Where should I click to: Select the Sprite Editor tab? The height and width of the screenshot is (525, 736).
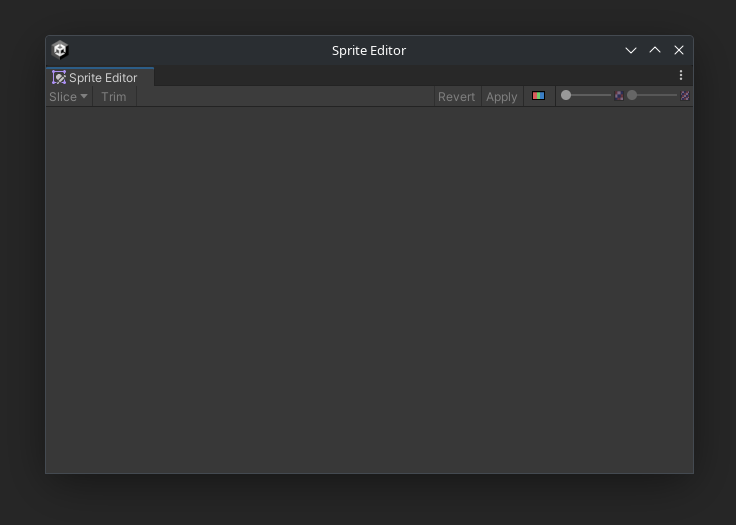coord(102,78)
